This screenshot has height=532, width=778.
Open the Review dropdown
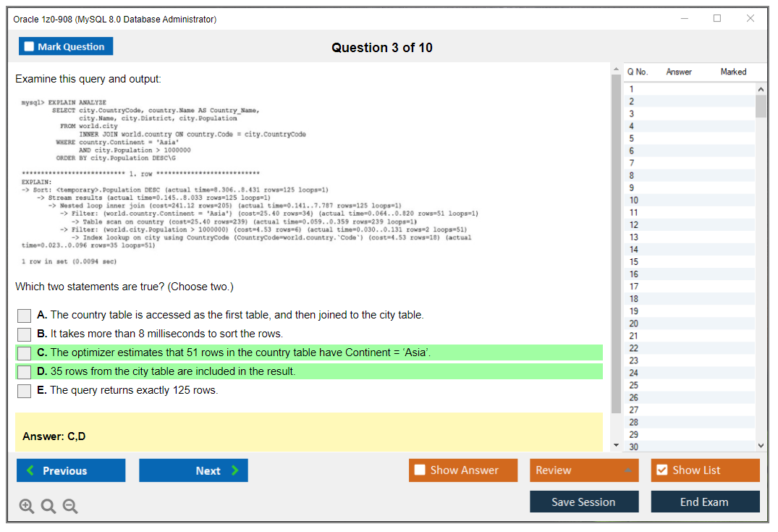pos(584,470)
